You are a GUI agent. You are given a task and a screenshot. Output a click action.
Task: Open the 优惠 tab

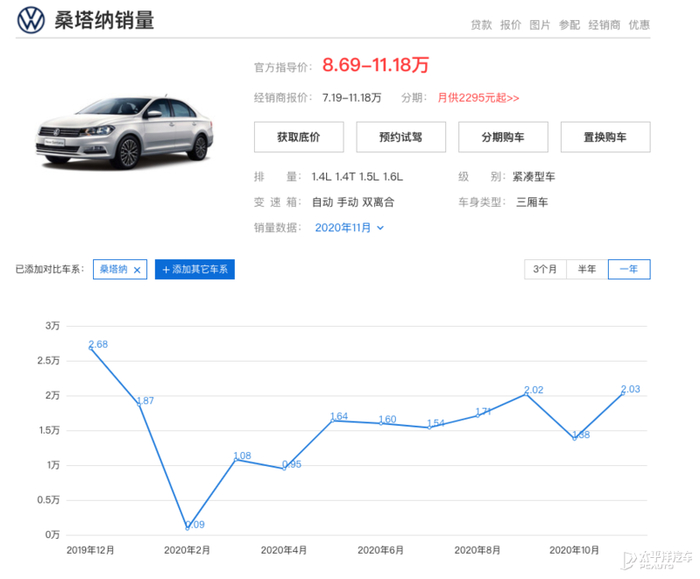click(639, 25)
